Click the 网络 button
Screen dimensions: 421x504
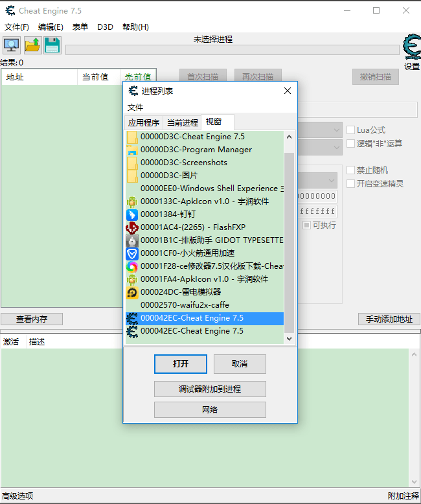210,410
